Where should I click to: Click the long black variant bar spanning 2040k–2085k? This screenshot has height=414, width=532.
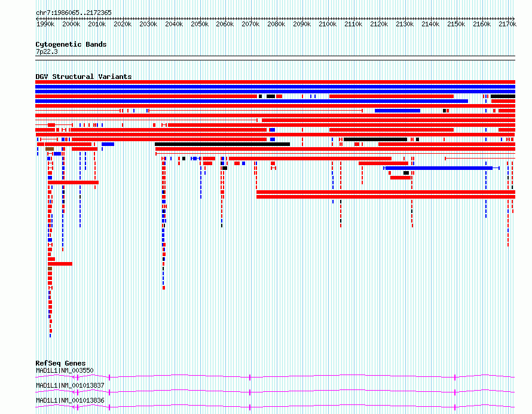click(222, 144)
